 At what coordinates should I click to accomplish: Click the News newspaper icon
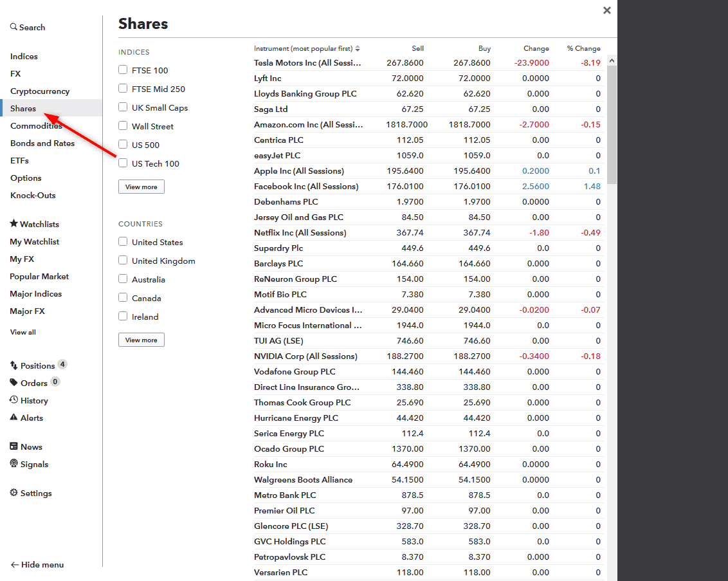coord(14,447)
